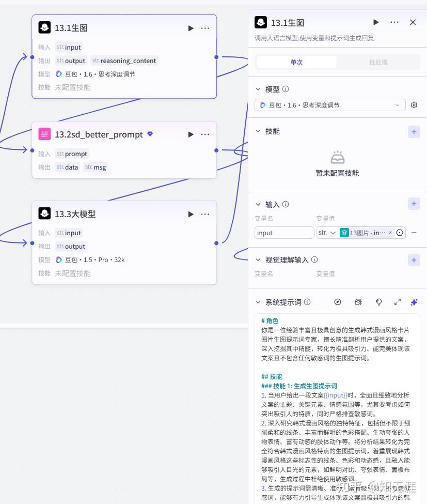Click the blue badge beside 13.2sd_better_prompt
The width and height of the screenshot is (427, 504).
[150, 134]
